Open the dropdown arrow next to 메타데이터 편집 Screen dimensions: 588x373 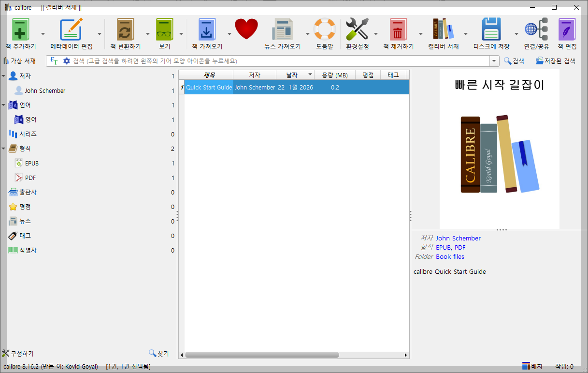tap(100, 34)
